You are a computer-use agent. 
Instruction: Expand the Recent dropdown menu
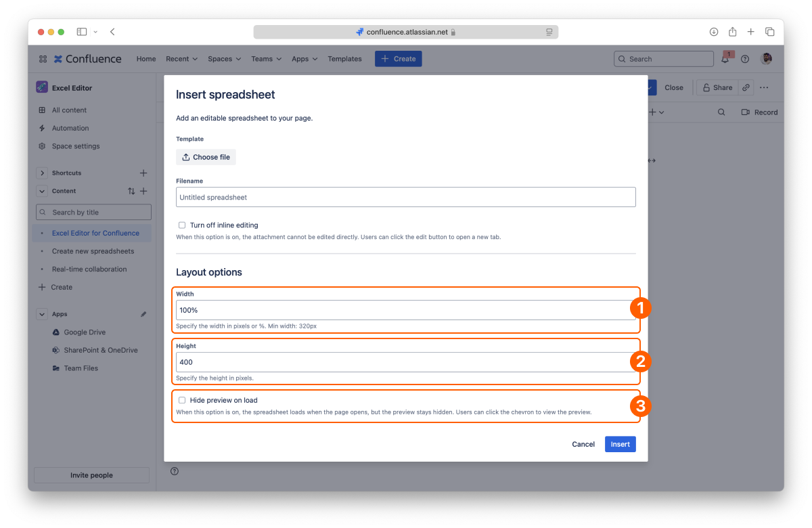pos(181,59)
